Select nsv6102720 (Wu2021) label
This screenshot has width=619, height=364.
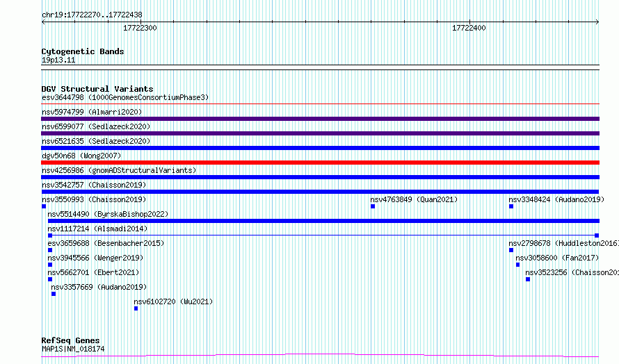[173, 301]
